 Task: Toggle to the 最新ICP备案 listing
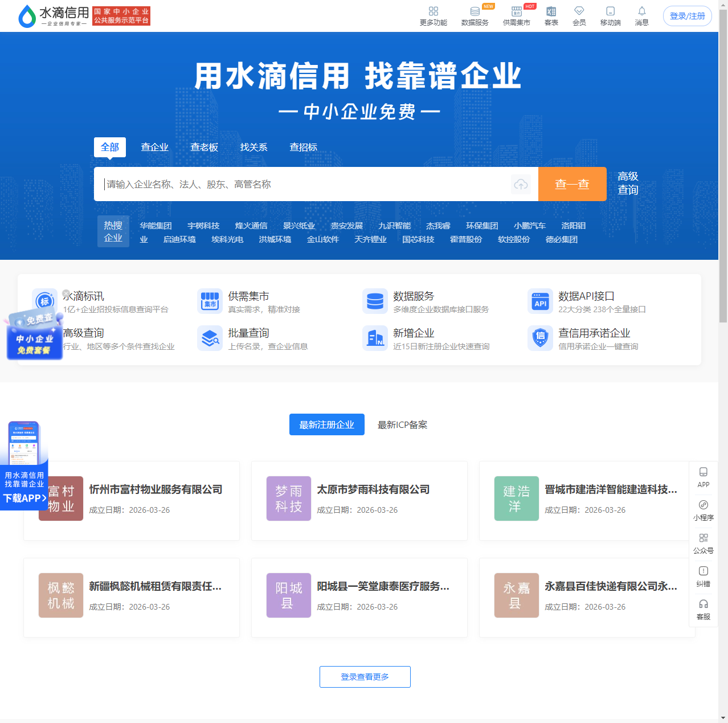click(x=402, y=424)
